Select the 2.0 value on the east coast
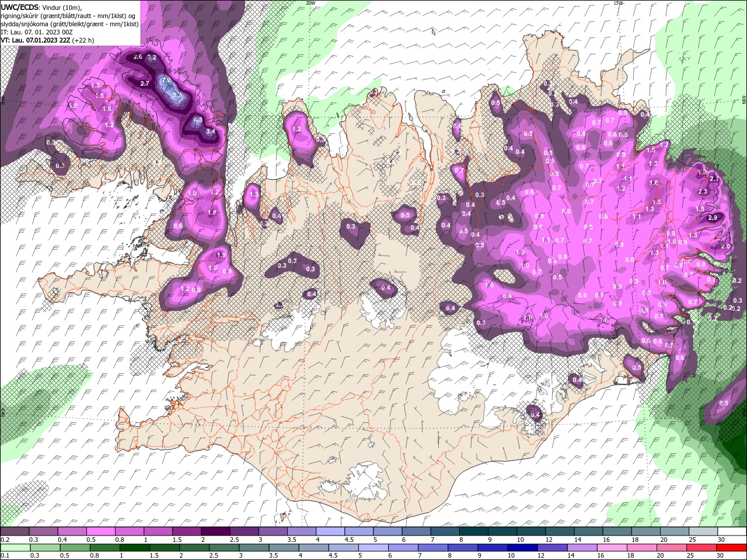Image resolution: width=747 pixels, height=560 pixels. click(725, 247)
